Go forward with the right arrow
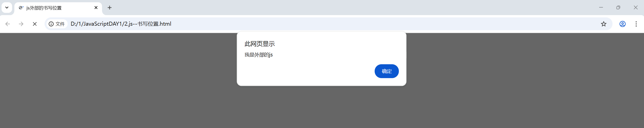 pos(21,24)
